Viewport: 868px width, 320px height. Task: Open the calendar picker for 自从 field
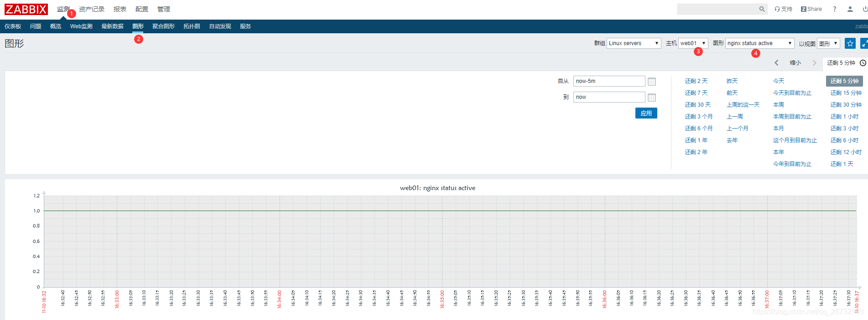(x=652, y=82)
